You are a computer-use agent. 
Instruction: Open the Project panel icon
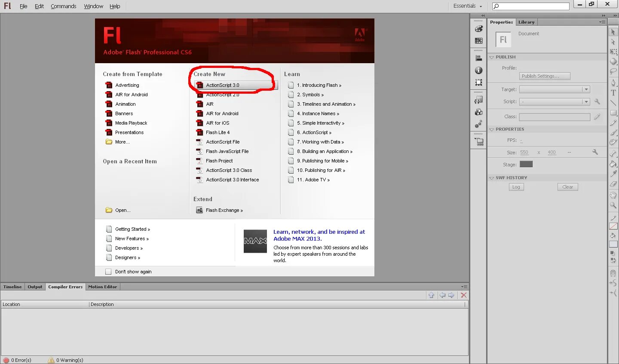(x=478, y=142)
